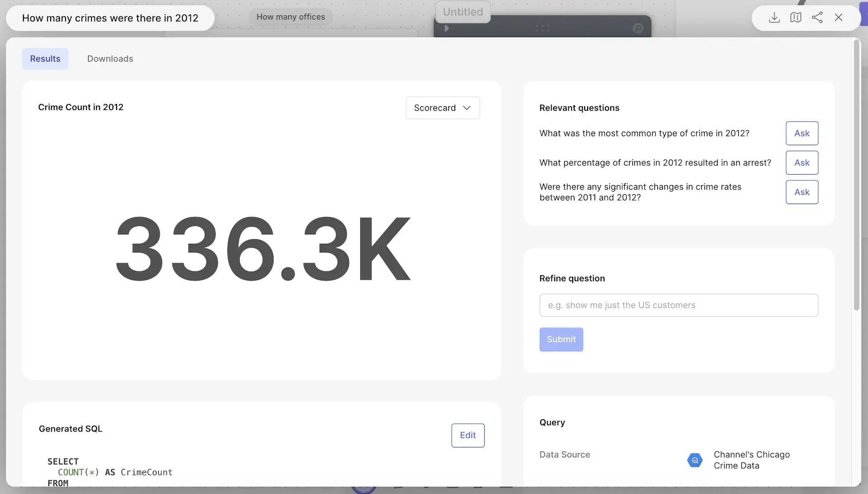
Task: Share this result using the share icon
Action: click(x=817, y=18)
